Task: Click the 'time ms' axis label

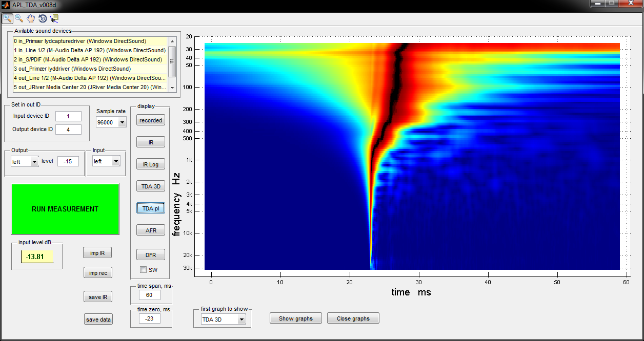Action: [411, 292]
